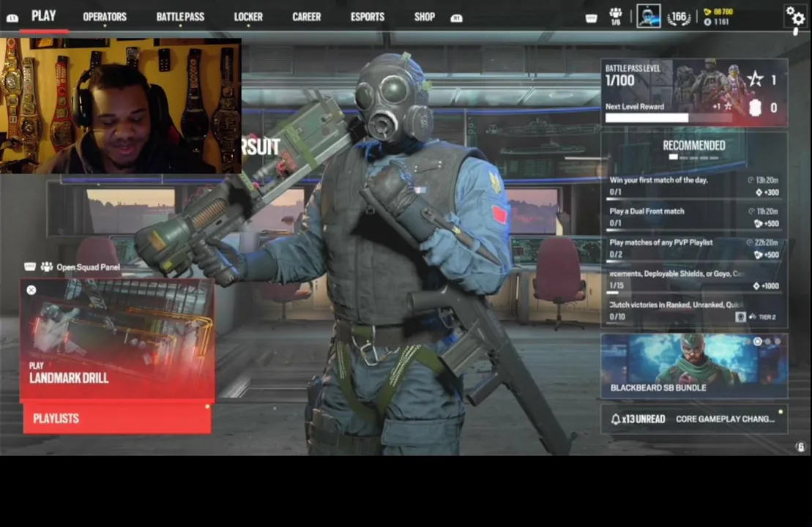The width and height of the screenshot is (812, 527).
Task: Select the last Recommended page indicator
Action: tap(715, 157)
